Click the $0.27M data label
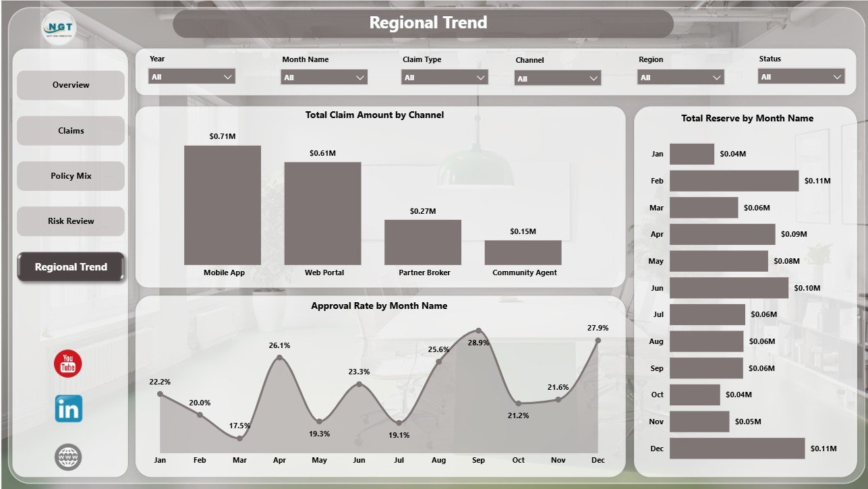 pyautogui.click(x=423, y=211)
